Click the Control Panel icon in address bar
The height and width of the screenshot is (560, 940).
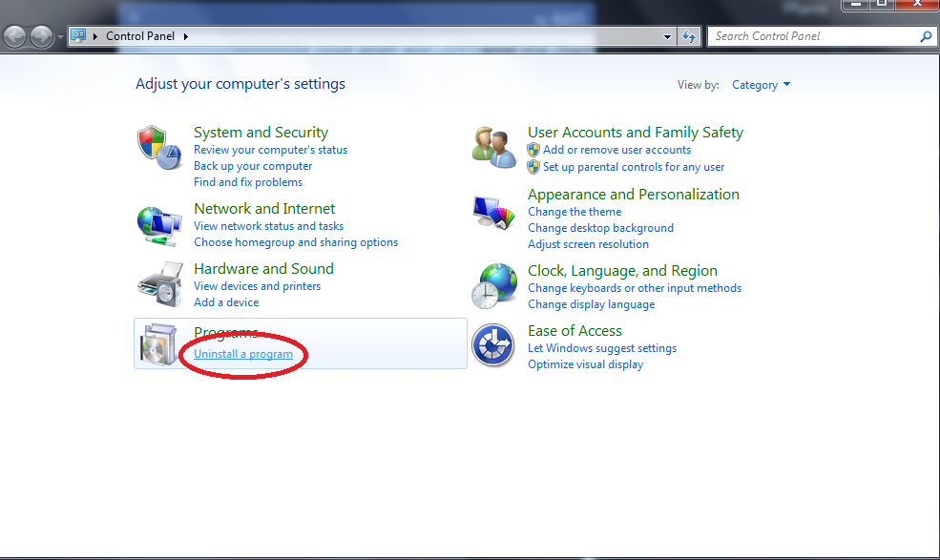78,36
